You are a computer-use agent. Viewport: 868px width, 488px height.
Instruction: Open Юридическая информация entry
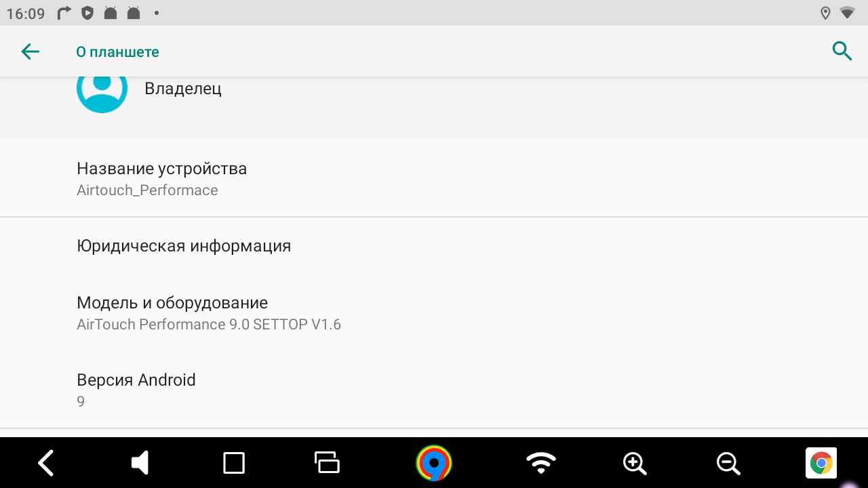(434, 245)
